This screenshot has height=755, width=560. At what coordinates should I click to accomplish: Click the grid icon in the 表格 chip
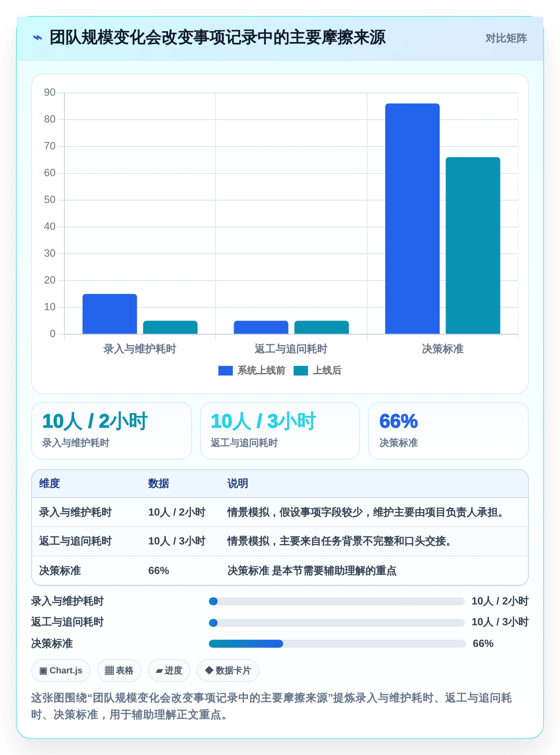(x=109, y=671)
